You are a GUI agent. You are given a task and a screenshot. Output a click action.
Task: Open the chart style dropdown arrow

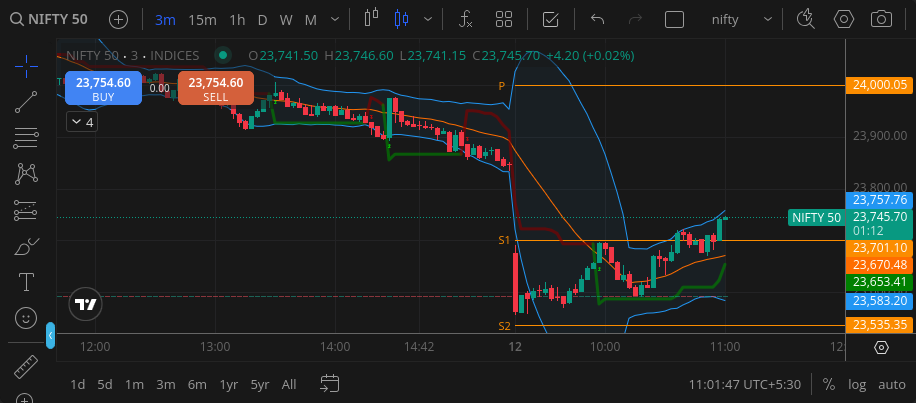coord(429,19)
